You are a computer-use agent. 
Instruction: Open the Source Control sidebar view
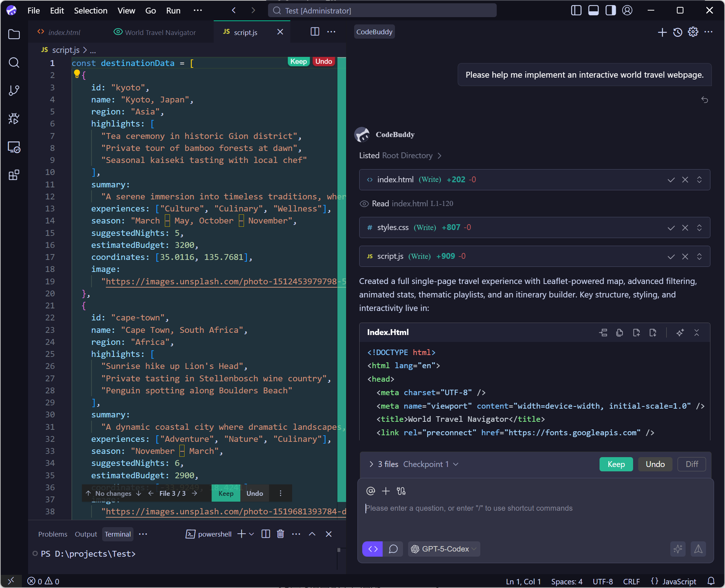(x=14, y=90)
